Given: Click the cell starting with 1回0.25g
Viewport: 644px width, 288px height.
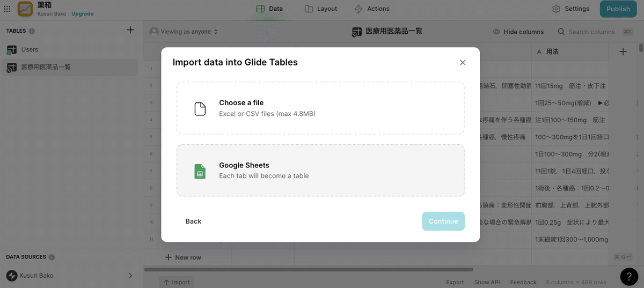Looking at the screenshot, I should [x=570, y=222].
